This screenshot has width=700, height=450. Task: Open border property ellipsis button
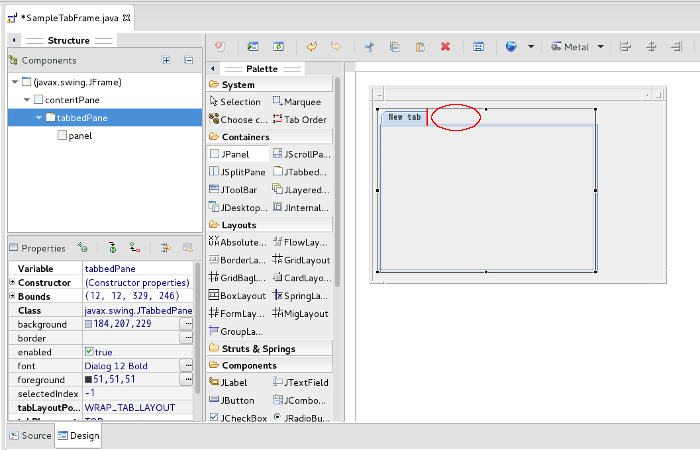(x=187, y=338)
